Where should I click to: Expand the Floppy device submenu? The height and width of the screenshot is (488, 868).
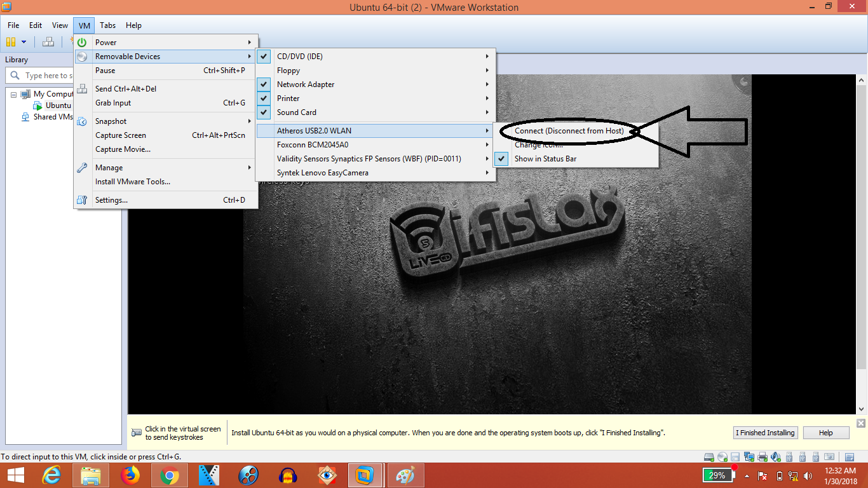tap(376, 71)
